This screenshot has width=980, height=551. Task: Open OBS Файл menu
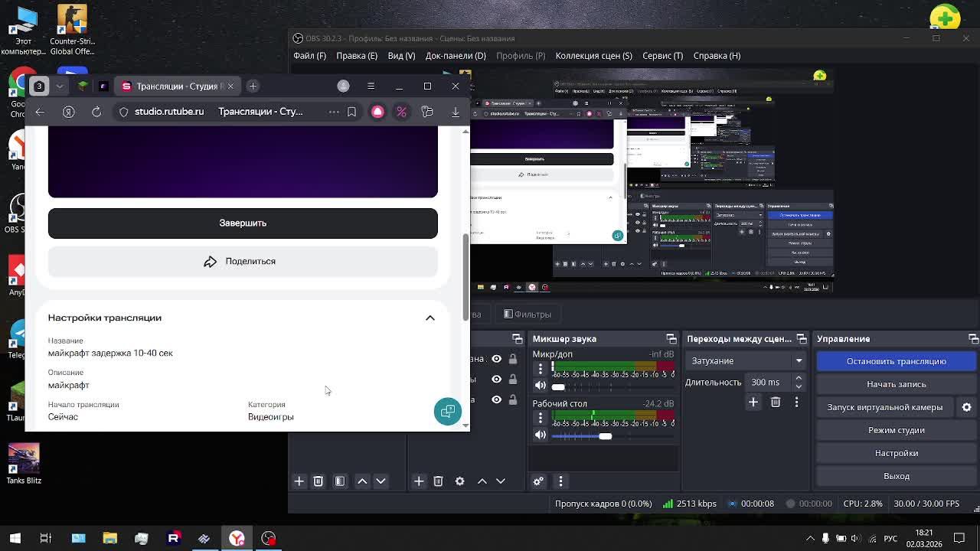(309, 56)
